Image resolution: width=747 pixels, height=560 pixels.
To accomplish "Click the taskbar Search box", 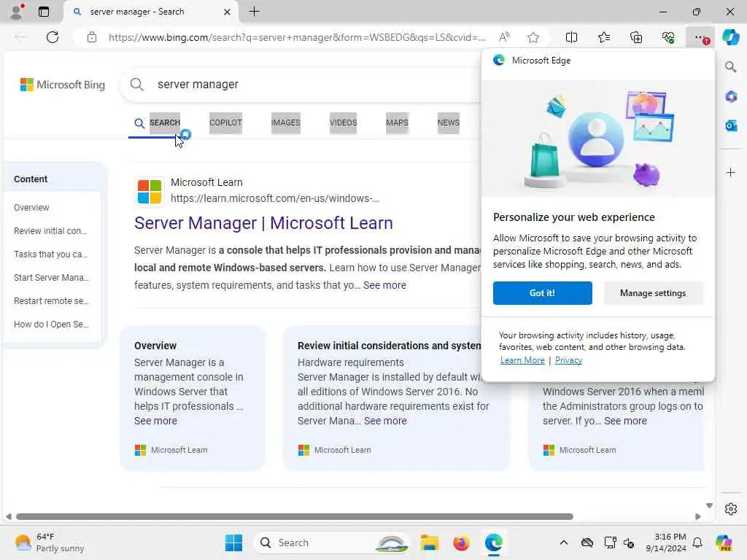I will tap(332, 542).
